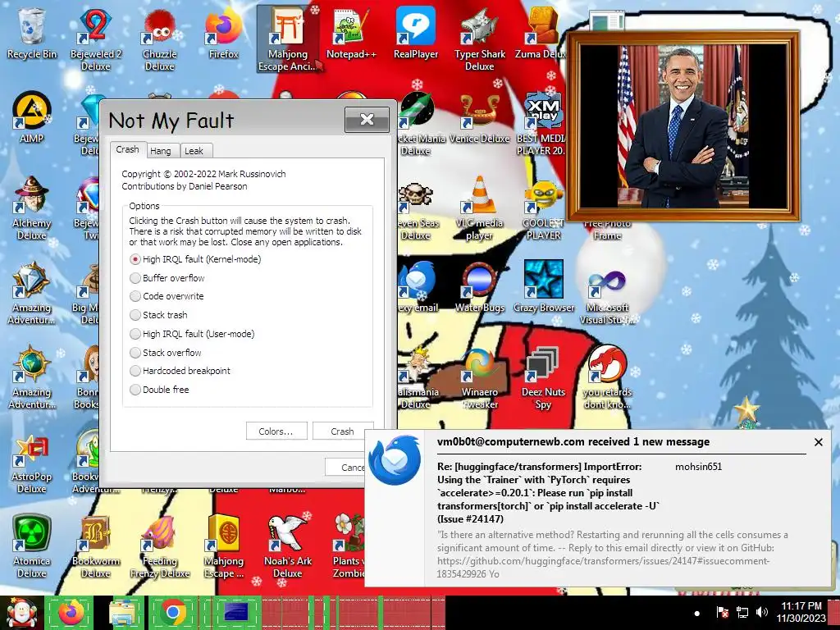The image size is (840, 630).
Task: Open Plants vs Zombies shortcut
Action: 349,546
